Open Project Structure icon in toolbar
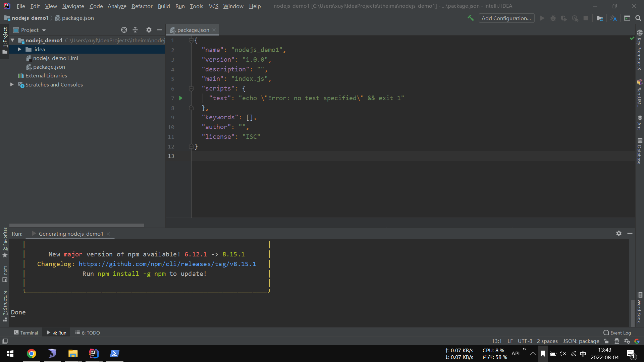 tap(600, 18)
